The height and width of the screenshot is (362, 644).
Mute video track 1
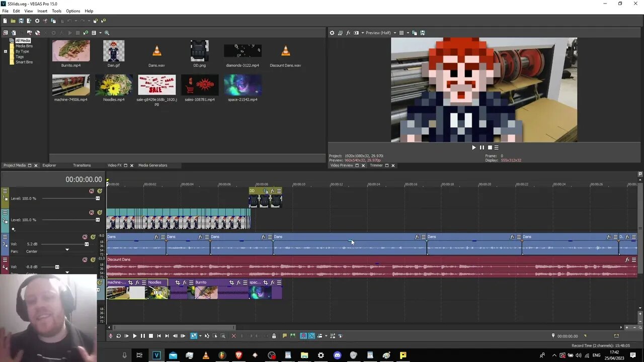pos(92,191)
